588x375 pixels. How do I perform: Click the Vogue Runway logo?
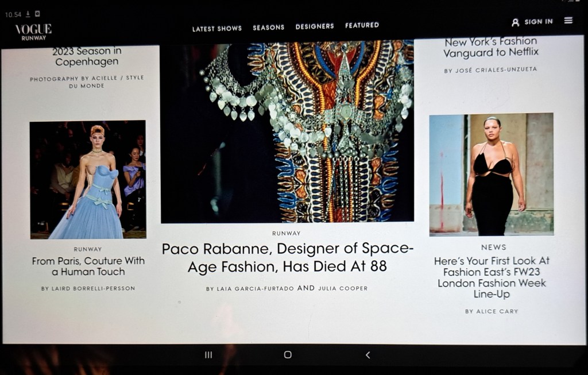click(x=33, y=31)
